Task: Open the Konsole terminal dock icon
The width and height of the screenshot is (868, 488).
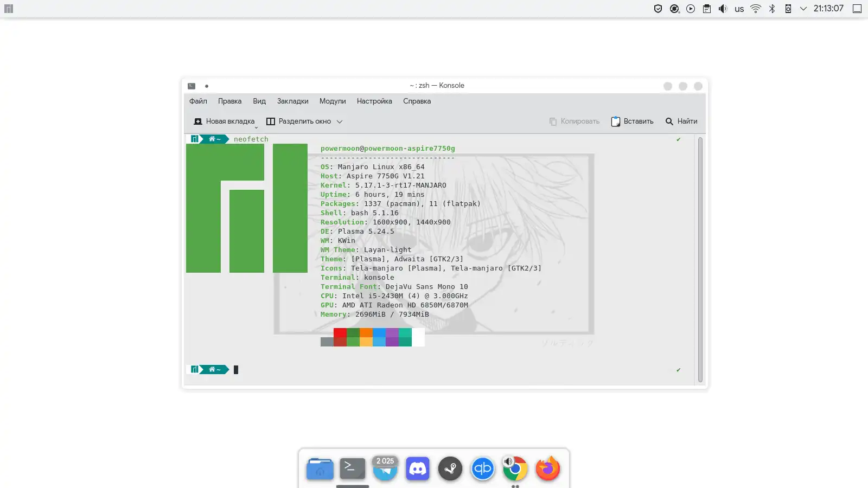Action: click(353, 468)
